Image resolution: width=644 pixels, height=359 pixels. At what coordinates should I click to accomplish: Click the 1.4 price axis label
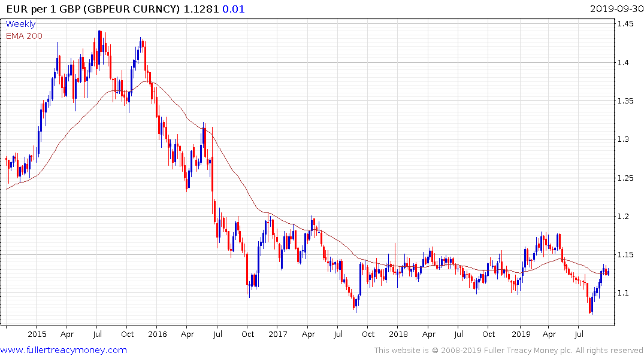(624, 62)
